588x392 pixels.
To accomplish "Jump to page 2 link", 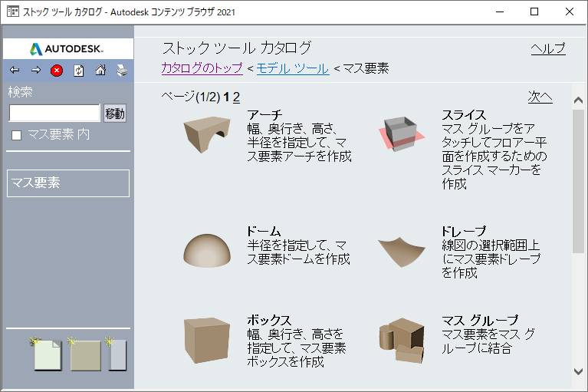I will point(236,97).
